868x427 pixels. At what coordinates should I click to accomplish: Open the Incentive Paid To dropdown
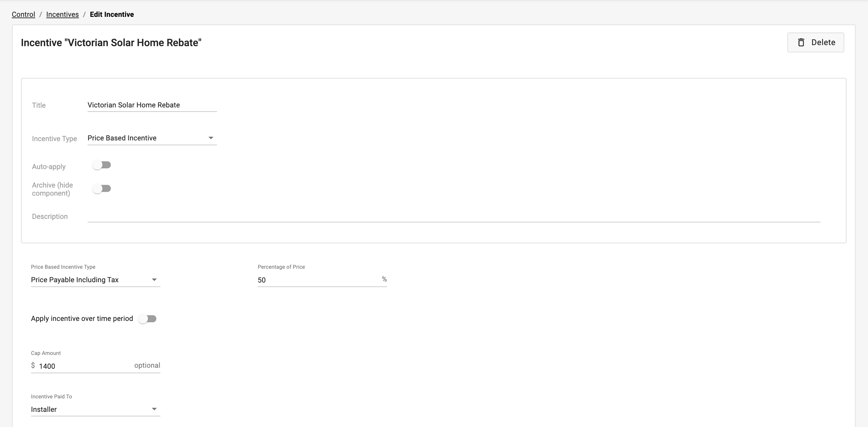(x=95, y=409)
